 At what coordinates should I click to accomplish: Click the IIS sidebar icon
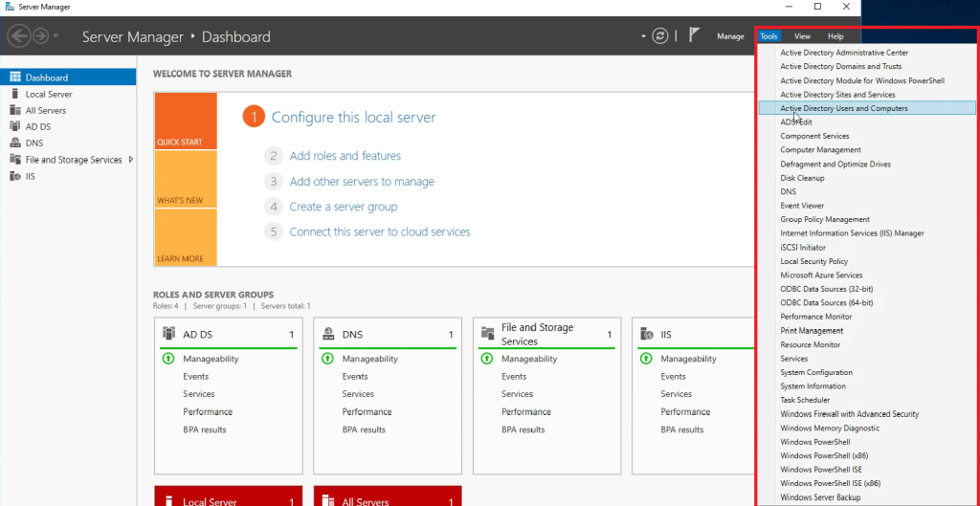tap(15, 176)
